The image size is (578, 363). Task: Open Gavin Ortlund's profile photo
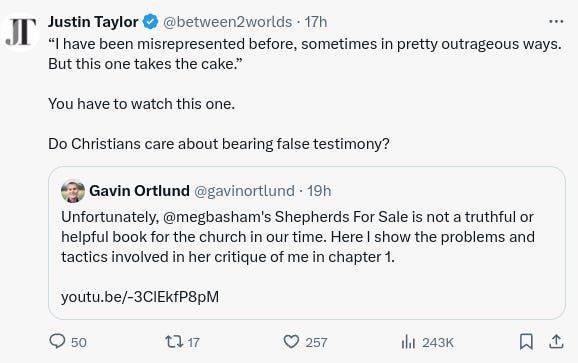(x=73, y=191)
